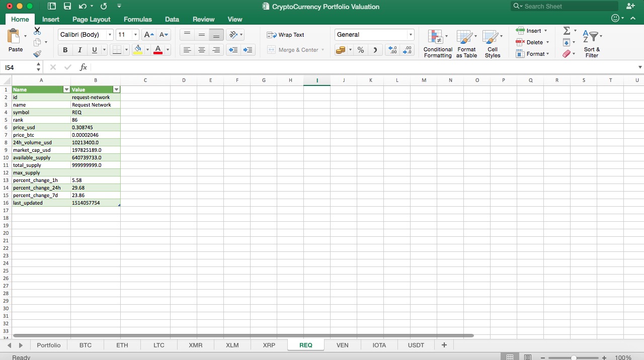Toggle bold formatting
The height and width of the screenshot is (360, 644).
click(x=65, y=50)
